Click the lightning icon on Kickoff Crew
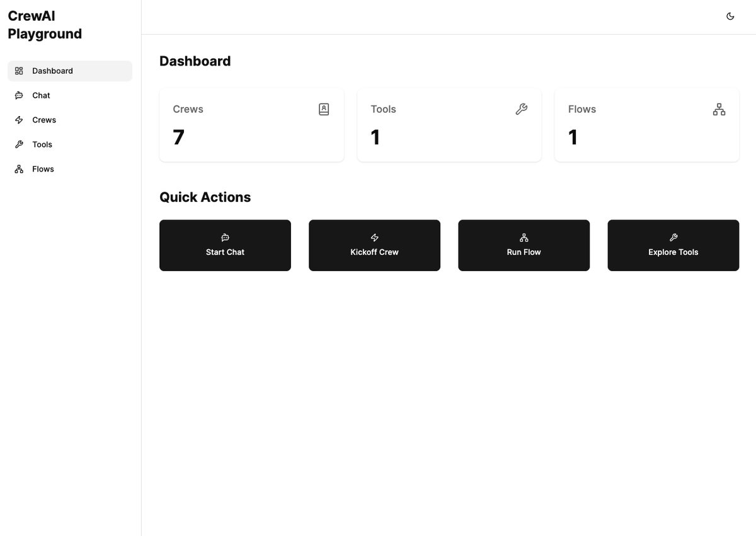Image resolution: width=756 pixels, height=536 pixels. coord(374,238)
